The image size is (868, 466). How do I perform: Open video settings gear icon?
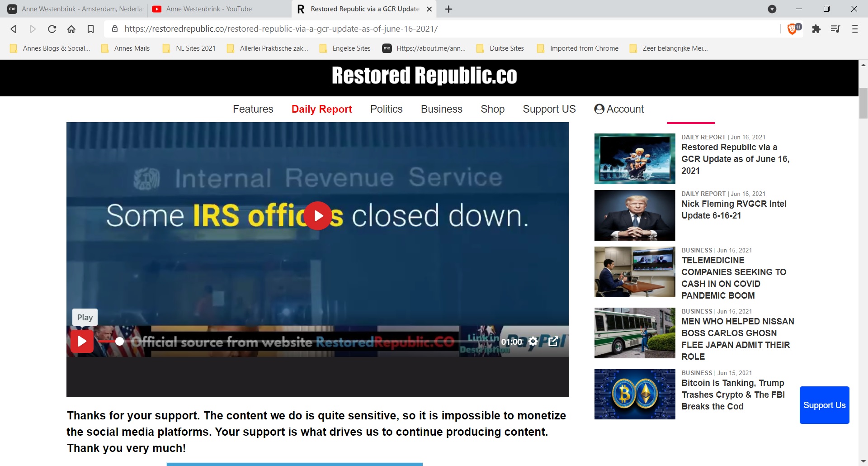533,341
